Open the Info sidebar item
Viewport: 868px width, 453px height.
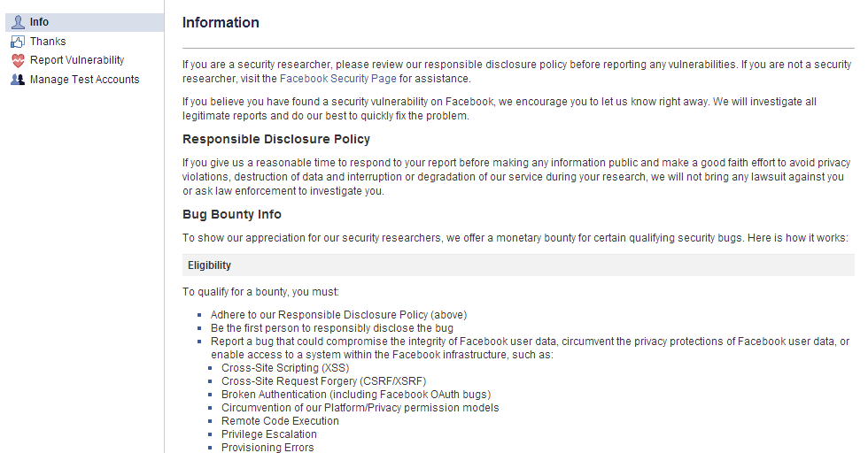[85, 22]
